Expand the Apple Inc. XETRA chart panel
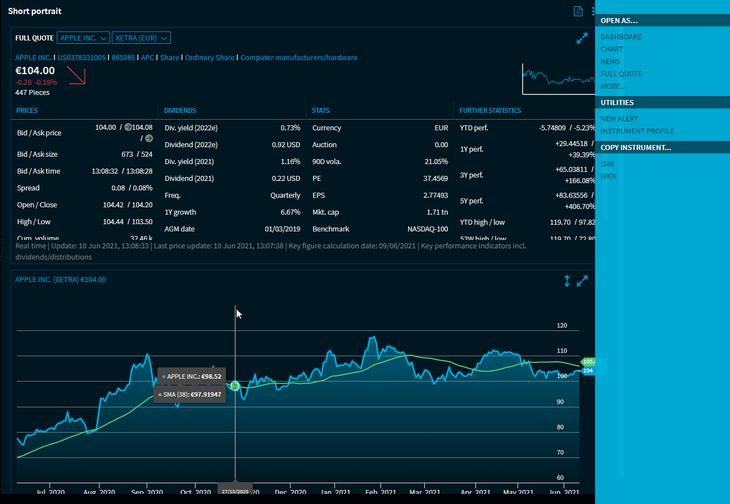 [x=582, y=281]
